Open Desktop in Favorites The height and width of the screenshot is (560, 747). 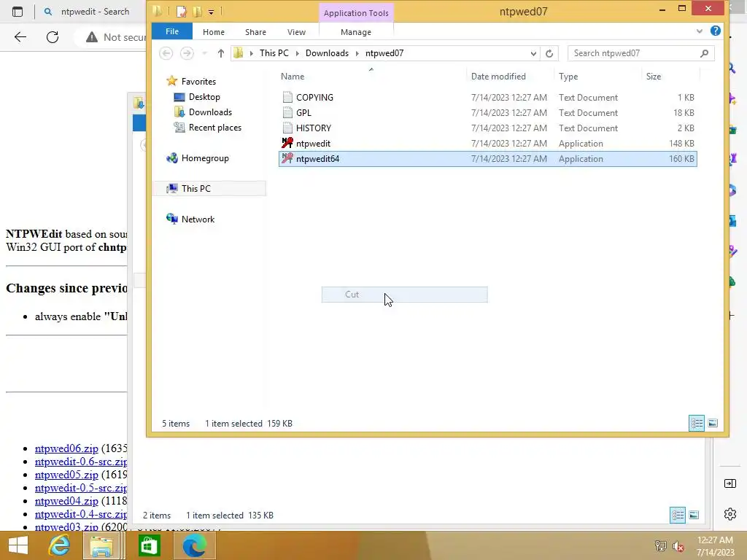[204, 97]
